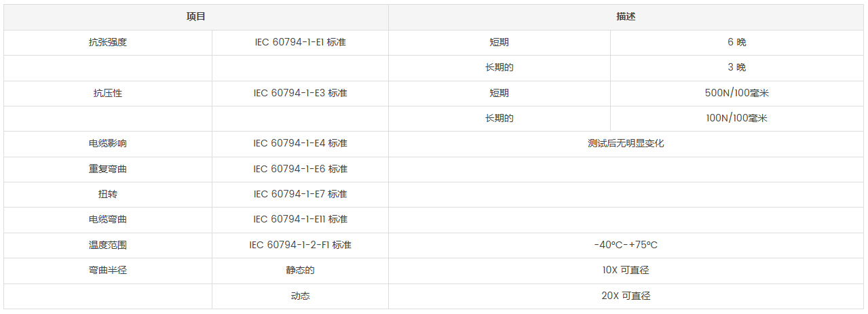Select the 抗压性 row label
The height and width of the screenshot is (314, 868).
[x=107, y=93]
